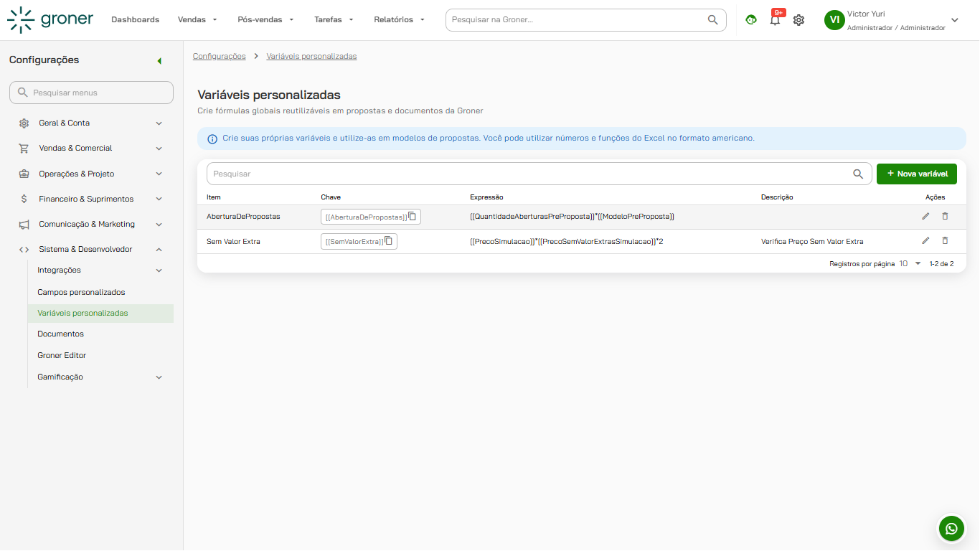This screenshot has height=551, width=980.
Task: Open the Dashboards menu
Action: click(136, 20)
